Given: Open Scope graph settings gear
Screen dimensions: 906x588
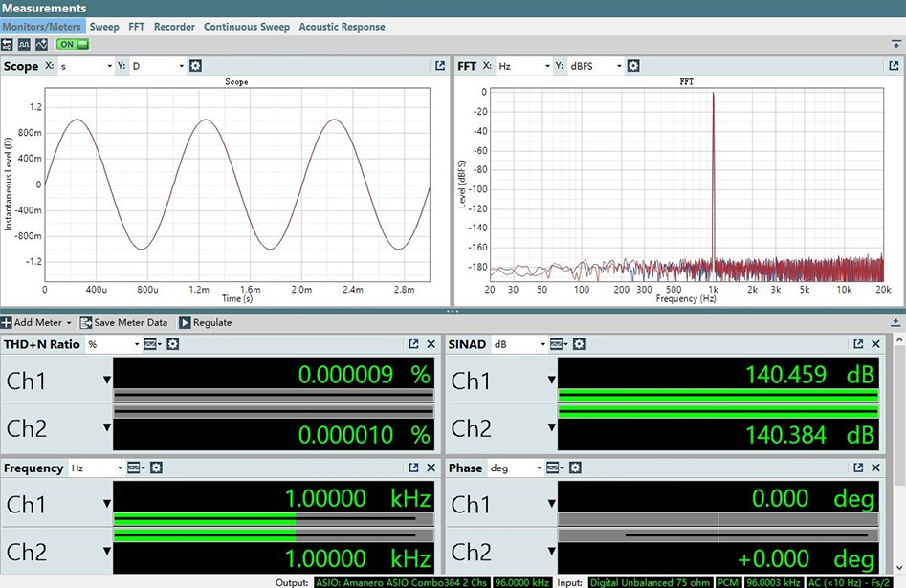Looking at the screenshot, I should (196, 66).
